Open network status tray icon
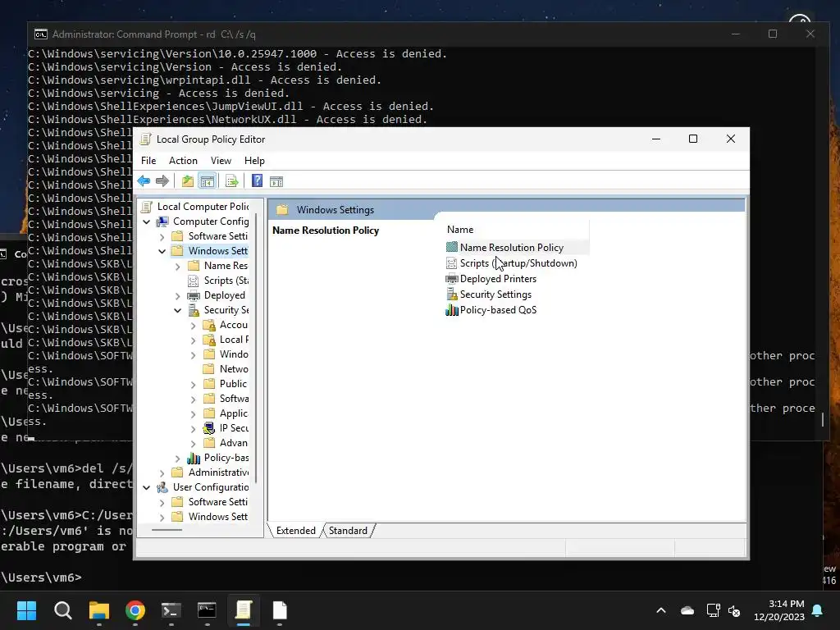The height and width of the screenshot is (630, 840). pos(713,610)
